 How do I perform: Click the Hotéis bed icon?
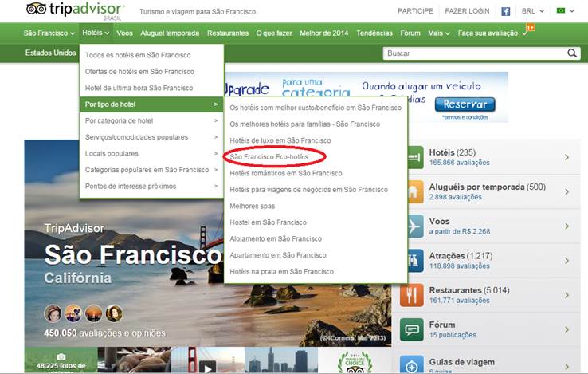(x=413, y=157)
